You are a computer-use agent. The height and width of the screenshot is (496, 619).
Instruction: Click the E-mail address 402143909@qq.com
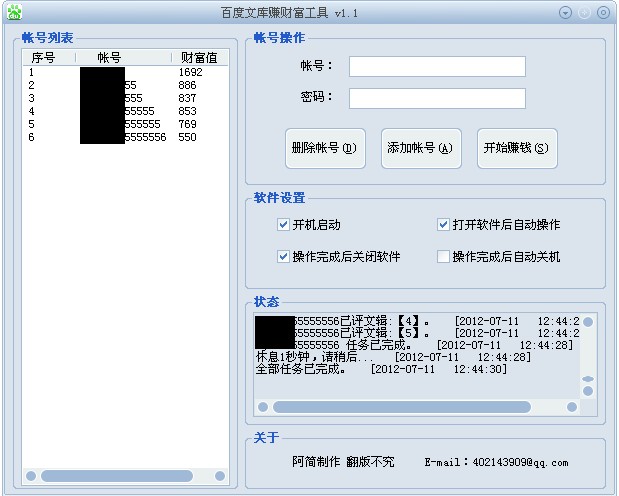pyautogui.click(x=520, y=462)
